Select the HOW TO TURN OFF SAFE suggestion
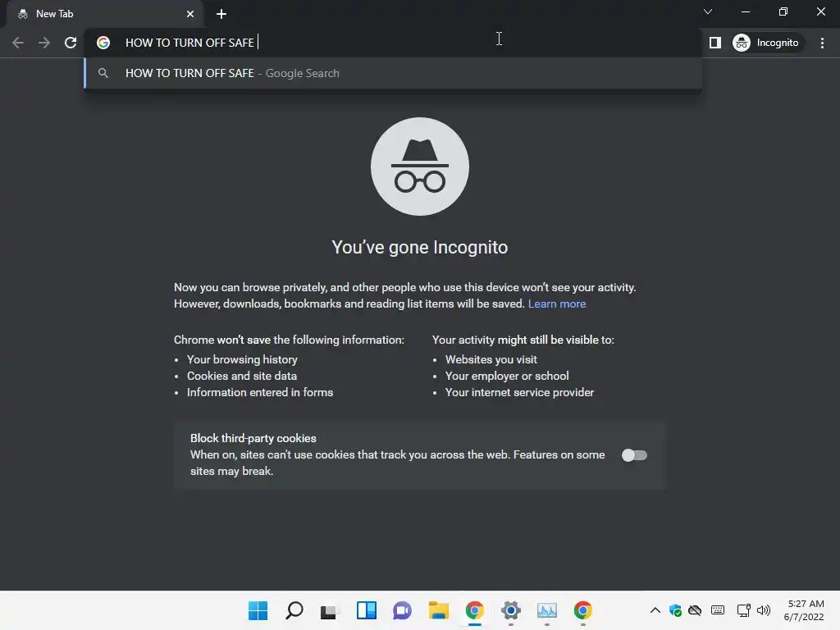This screenshot has width=840, height=630. [393, 73]
